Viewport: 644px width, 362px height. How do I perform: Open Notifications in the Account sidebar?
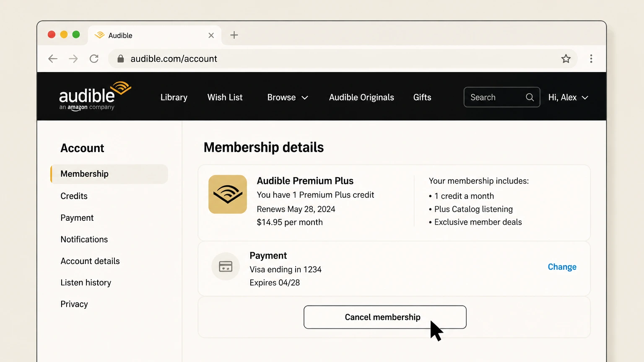84,239
